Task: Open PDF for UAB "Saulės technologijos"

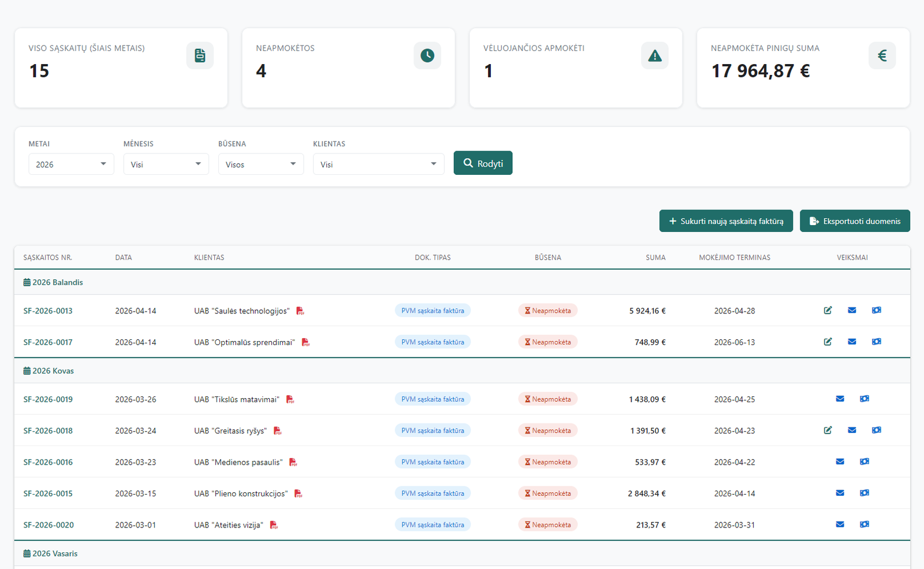Action: [300, 311]
